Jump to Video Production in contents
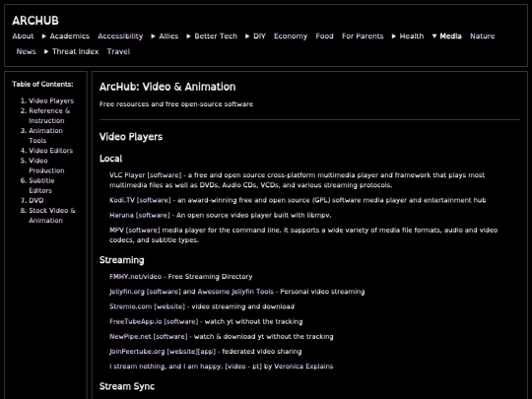The height and width of the screenshot is (399, 532). click(x=46, y=166)
